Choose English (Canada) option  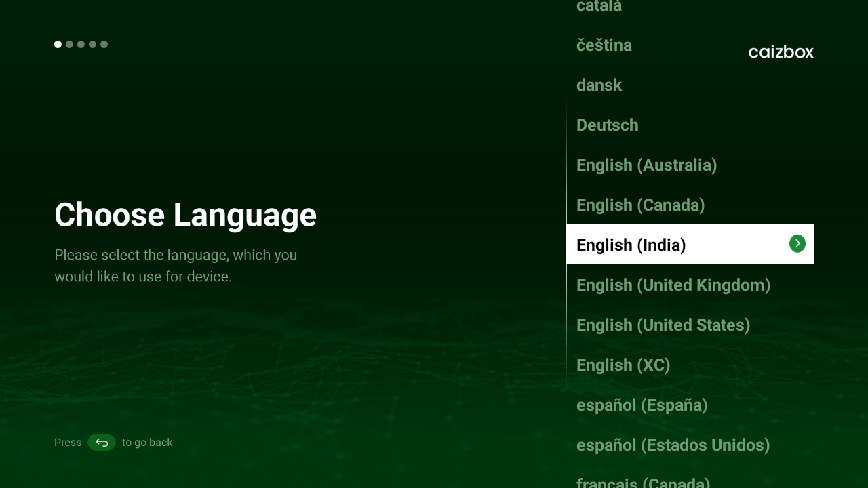click(640, 205)
